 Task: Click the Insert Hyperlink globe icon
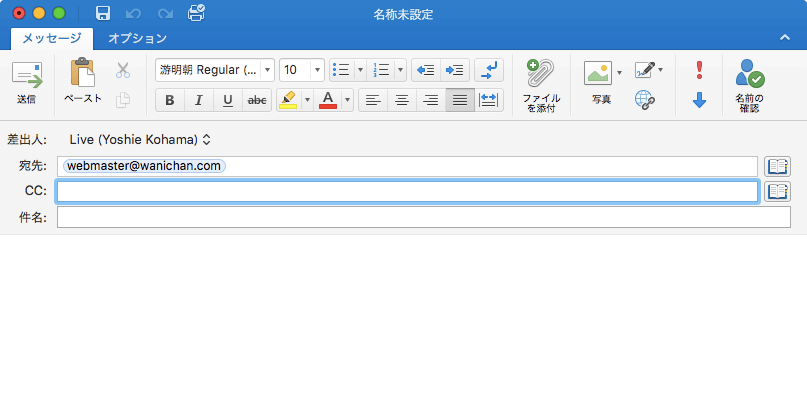click(x=644, y=99)
